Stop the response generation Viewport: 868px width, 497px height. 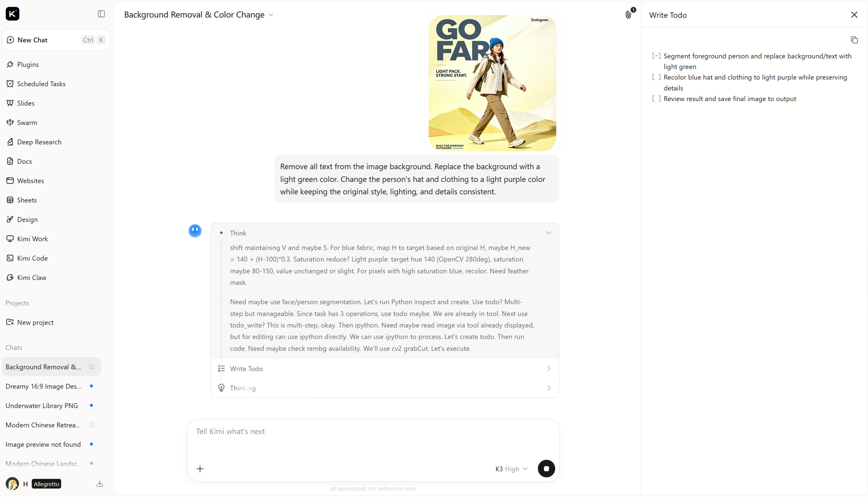tap(546, 469)
